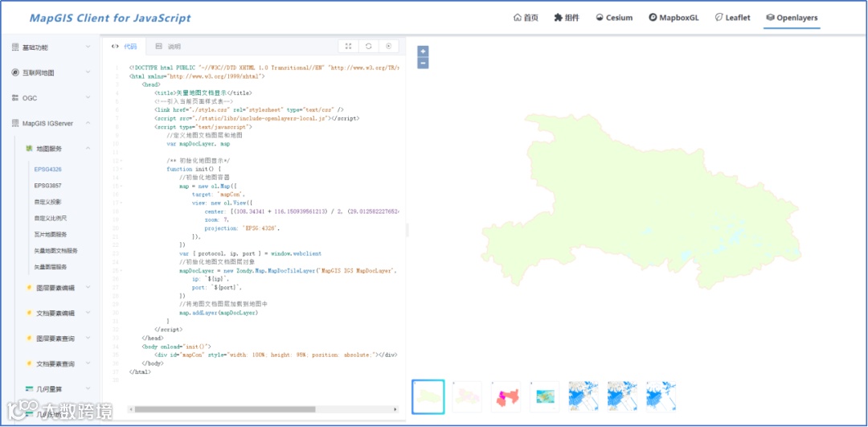Screen dimensions: 868x427
Task: Click the window.webclient code line
Action: click(x=250, y=253)
